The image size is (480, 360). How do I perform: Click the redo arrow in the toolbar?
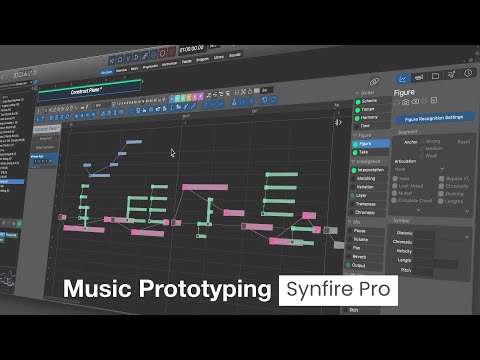273,99
